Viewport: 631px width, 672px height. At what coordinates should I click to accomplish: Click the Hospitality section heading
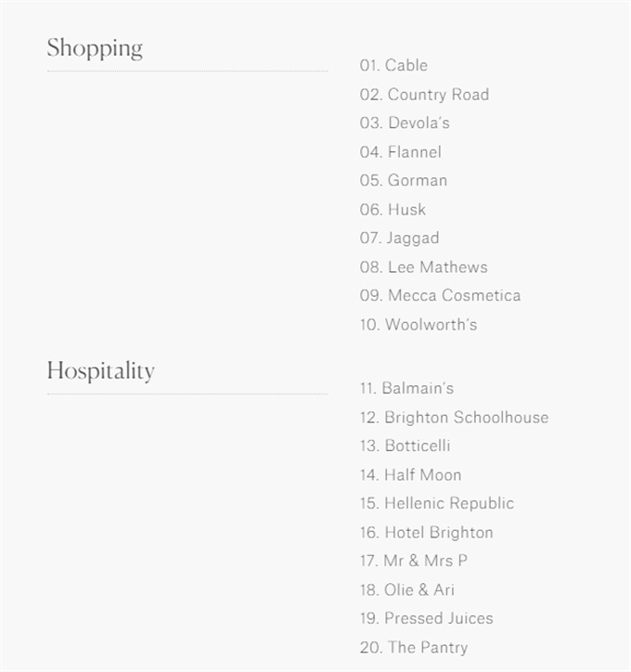(100, 371)
